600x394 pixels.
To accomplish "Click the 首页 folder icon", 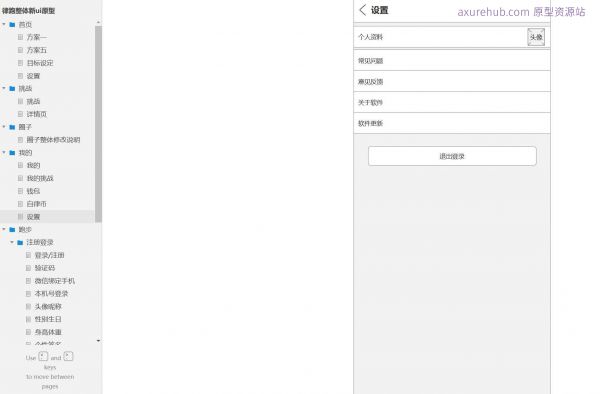I will click(12, 24).
